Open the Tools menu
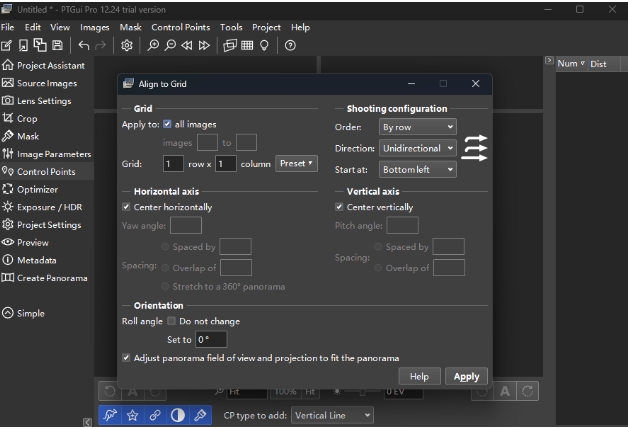Image resolution: width=628 pixels, height=429 pixels. [231, 27]
